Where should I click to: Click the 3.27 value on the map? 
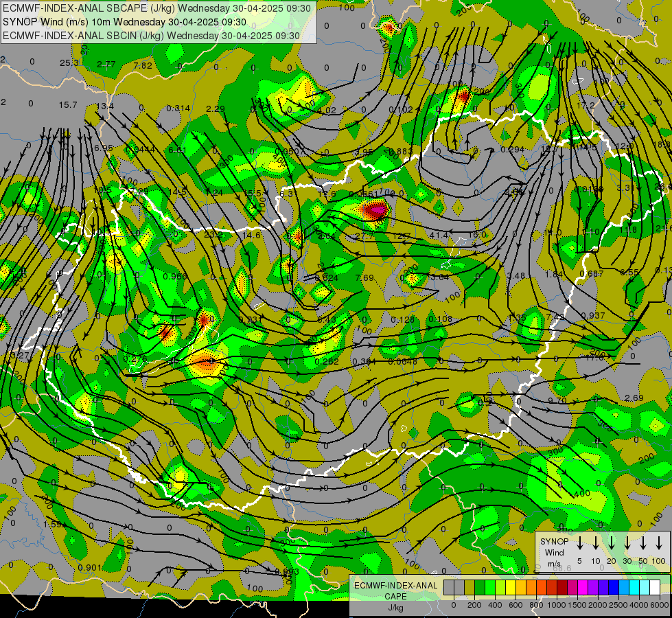20,355
